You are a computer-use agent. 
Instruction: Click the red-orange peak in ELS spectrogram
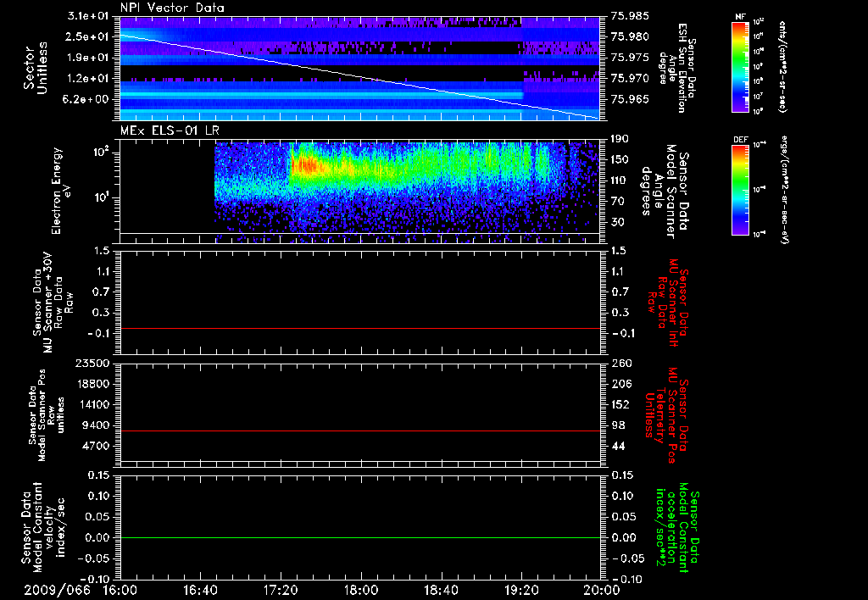pyautogui.click(x=306, y=164)
